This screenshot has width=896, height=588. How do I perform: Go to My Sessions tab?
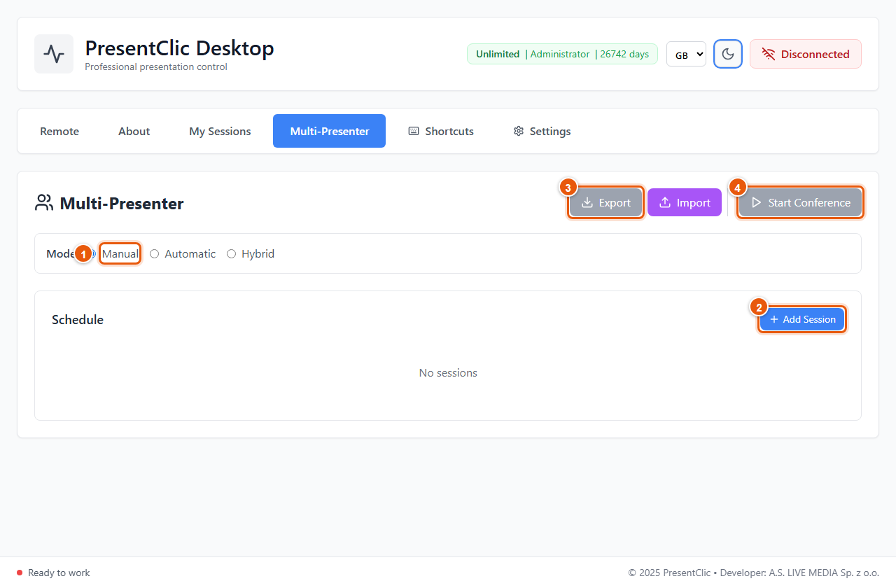pos(220,131)
